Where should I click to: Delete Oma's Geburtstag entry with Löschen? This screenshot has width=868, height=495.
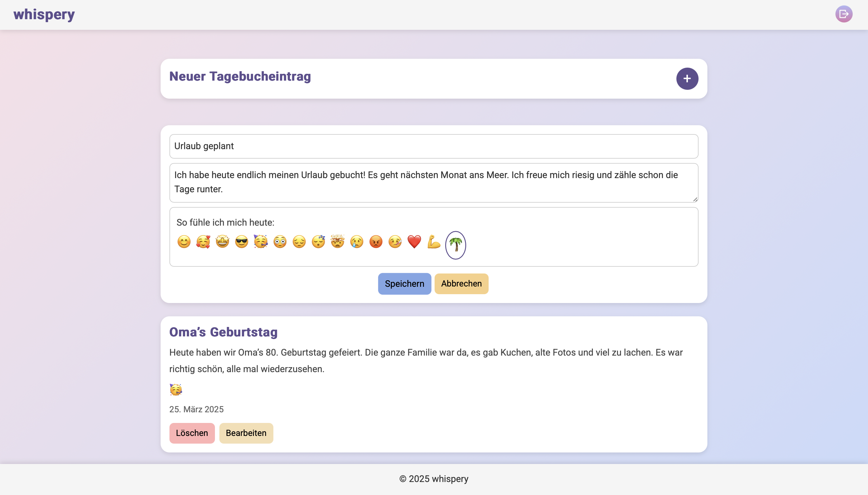point(192,433)
